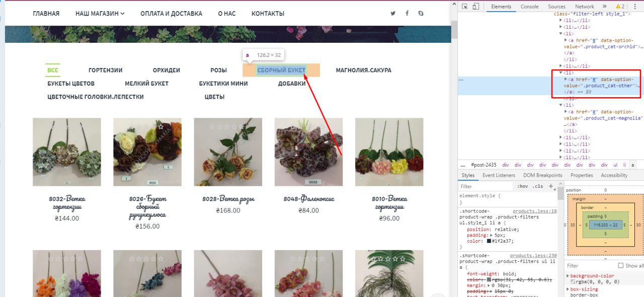Filter products by ДОБАВКИ
This screenshot has height=297, width=644.
(292, 84)
